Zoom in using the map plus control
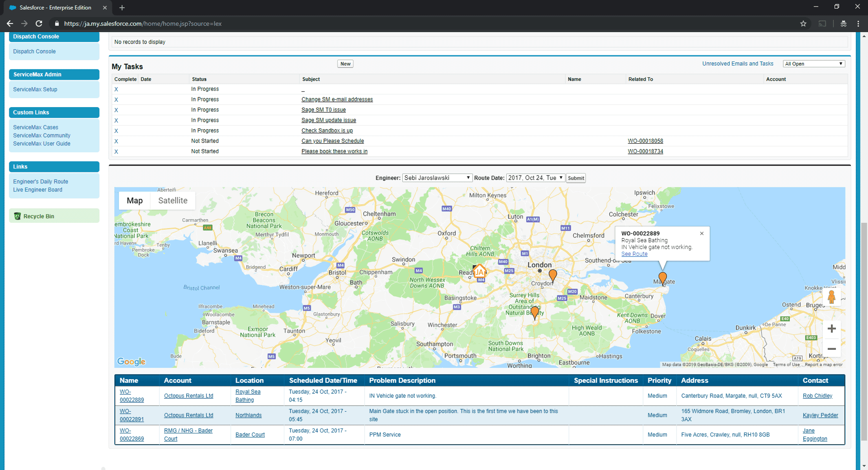The width and height of the screenshot is (868, 470). point(831,328)
